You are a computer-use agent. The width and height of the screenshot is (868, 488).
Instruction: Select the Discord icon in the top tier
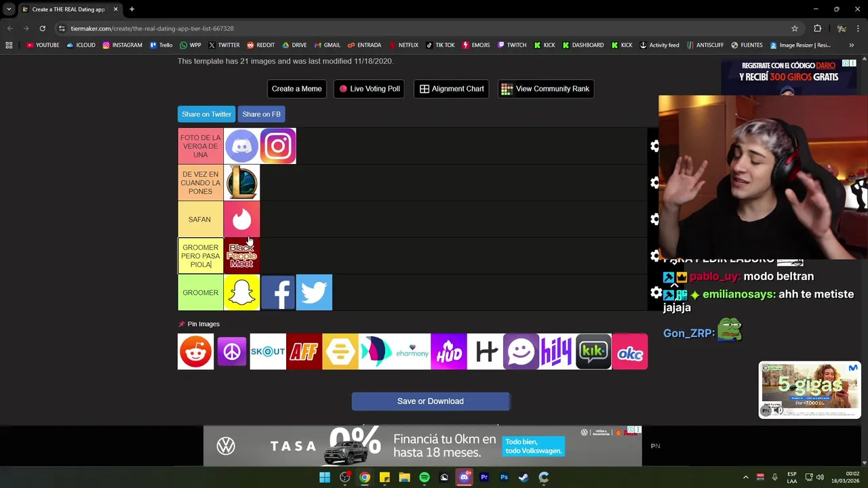tap(241, 146)
